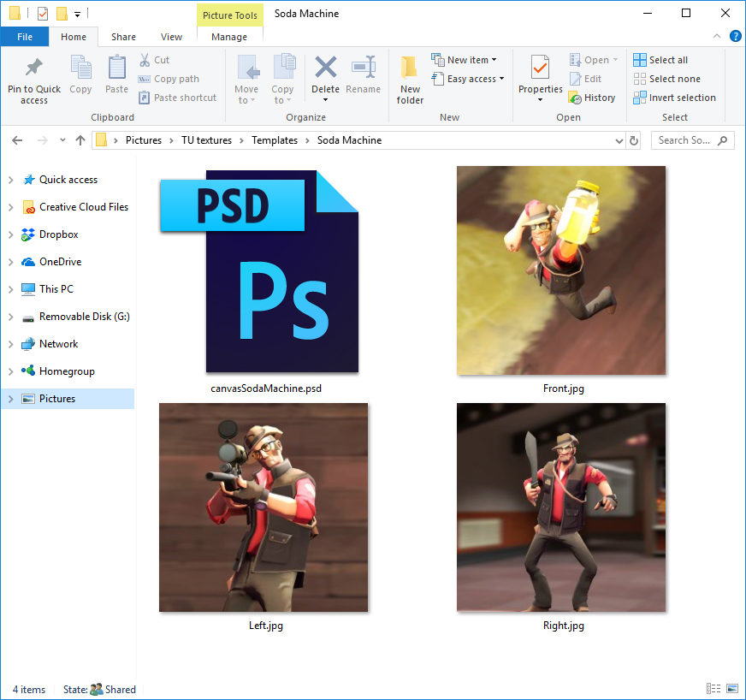Switch to the Share ribbon tab
This screenshot has width=746, height=700.
pyautogui.click(x=123, y=37)
